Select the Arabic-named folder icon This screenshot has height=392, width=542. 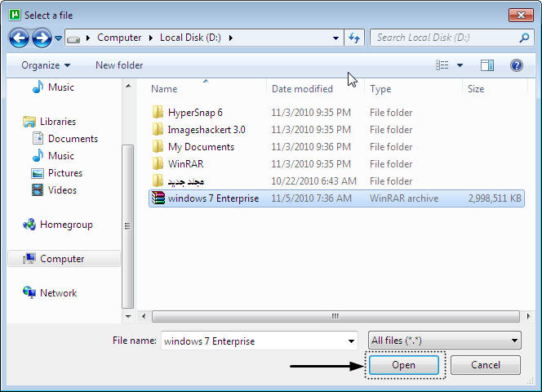[x=158, y=180]
